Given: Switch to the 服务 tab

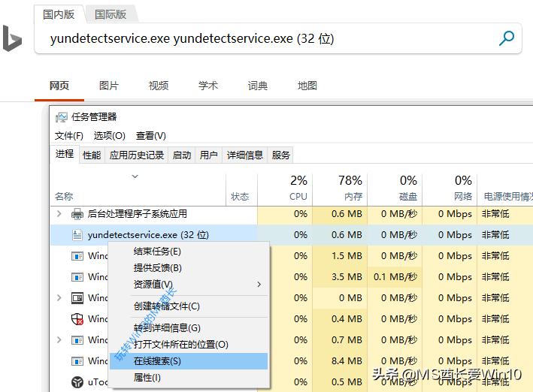Looking at the screenshot, I should pos(280,155).
